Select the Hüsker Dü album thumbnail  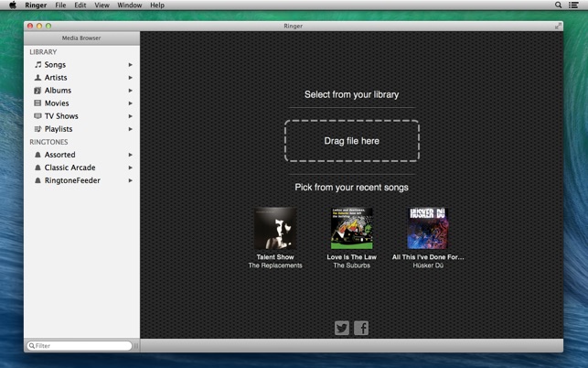(428, 228)
